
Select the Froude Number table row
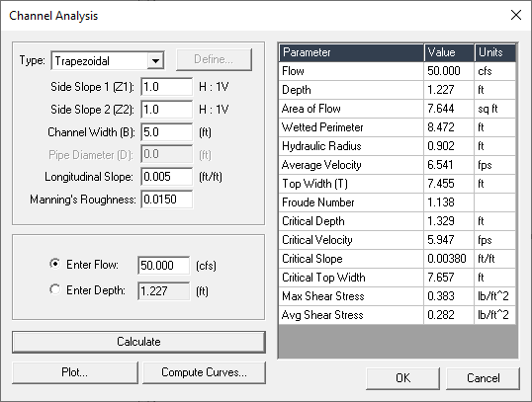click(398, 202)
